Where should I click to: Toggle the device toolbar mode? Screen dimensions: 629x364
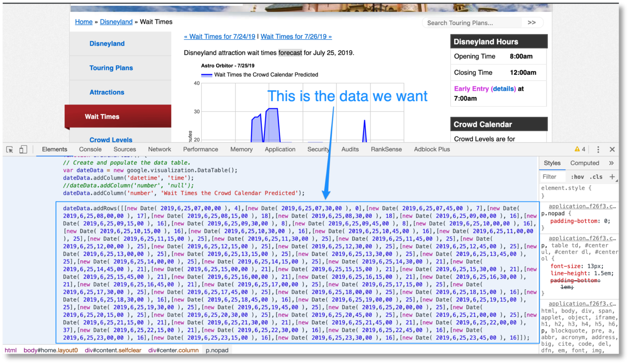(23, 149)
